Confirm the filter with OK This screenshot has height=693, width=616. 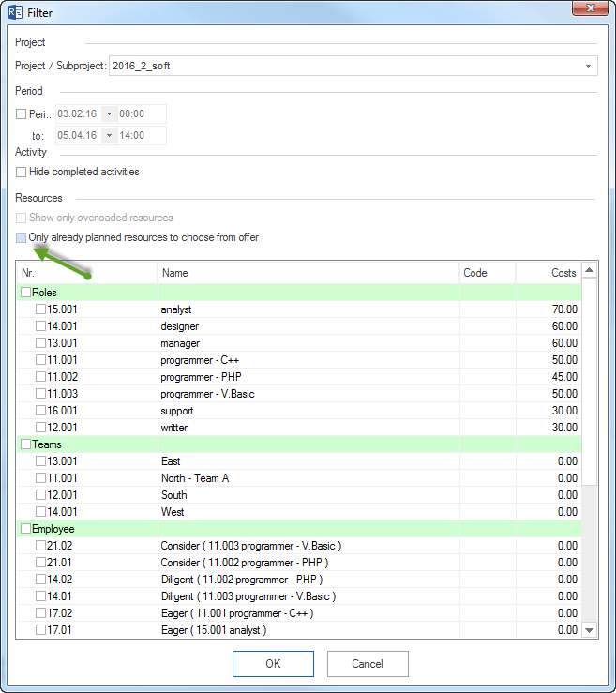point(273,663)
